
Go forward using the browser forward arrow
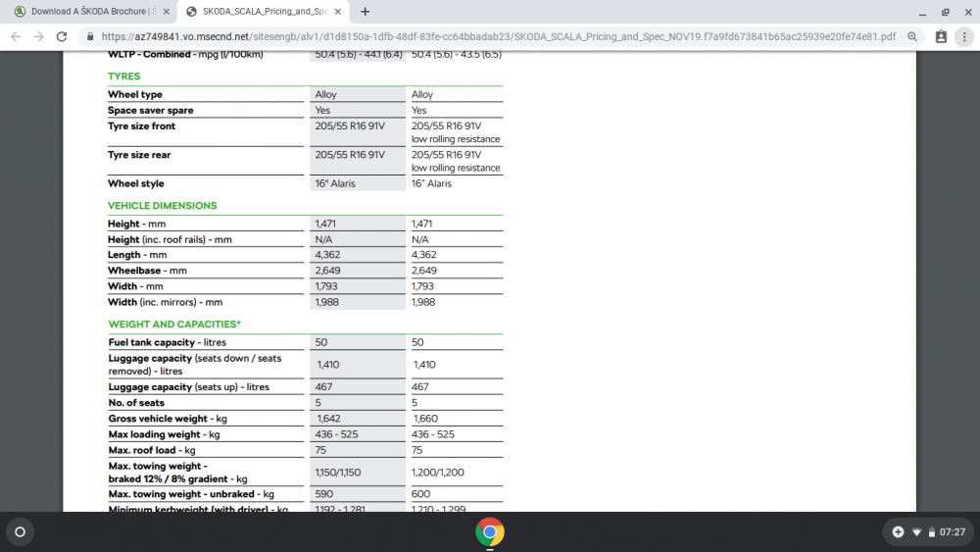point(39,37)
